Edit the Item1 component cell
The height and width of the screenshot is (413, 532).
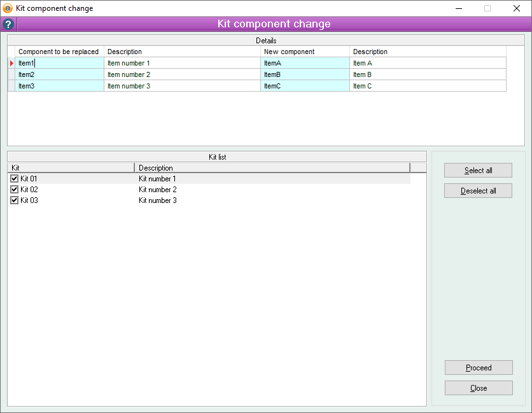click(59, 63)
